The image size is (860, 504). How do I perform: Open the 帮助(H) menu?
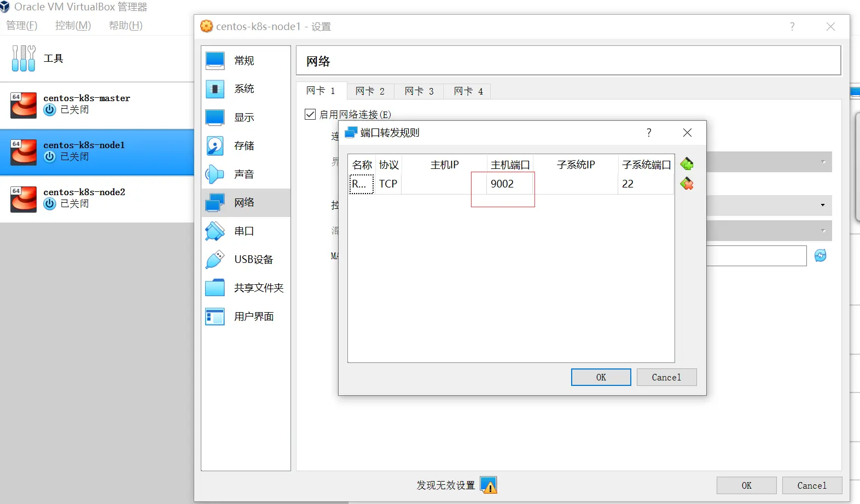pos(126,26)
